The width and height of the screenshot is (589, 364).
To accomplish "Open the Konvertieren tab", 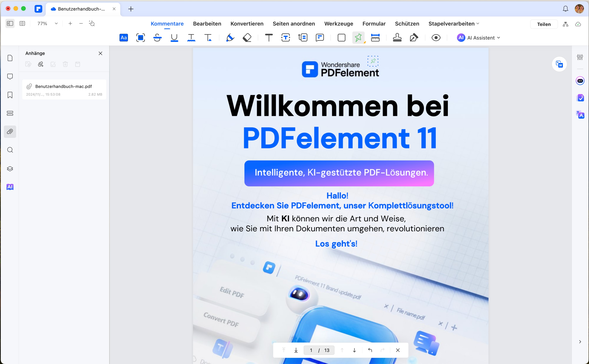I will 247,24.
